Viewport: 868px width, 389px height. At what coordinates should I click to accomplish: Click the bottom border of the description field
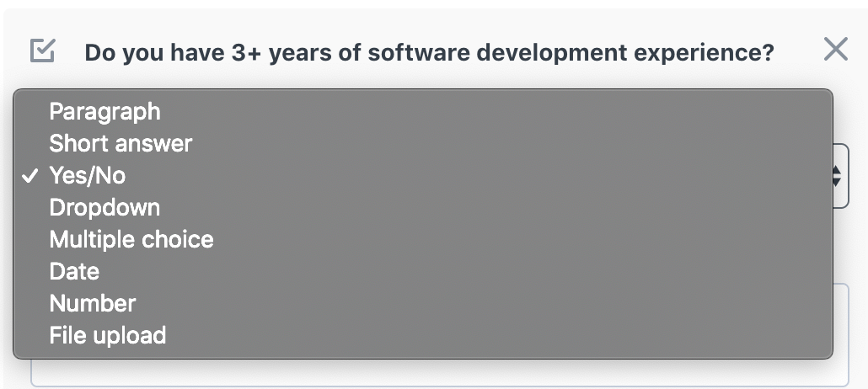[x=440, y=386]
